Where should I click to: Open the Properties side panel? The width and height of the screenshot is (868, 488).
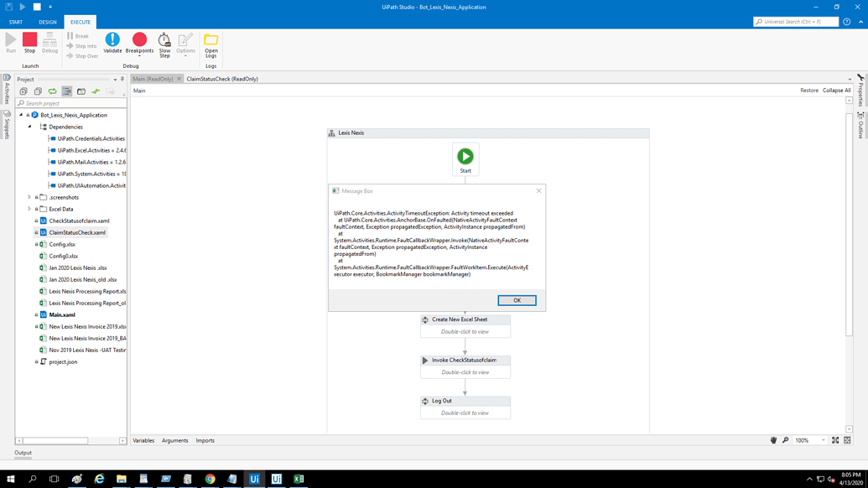pos(860,90)
